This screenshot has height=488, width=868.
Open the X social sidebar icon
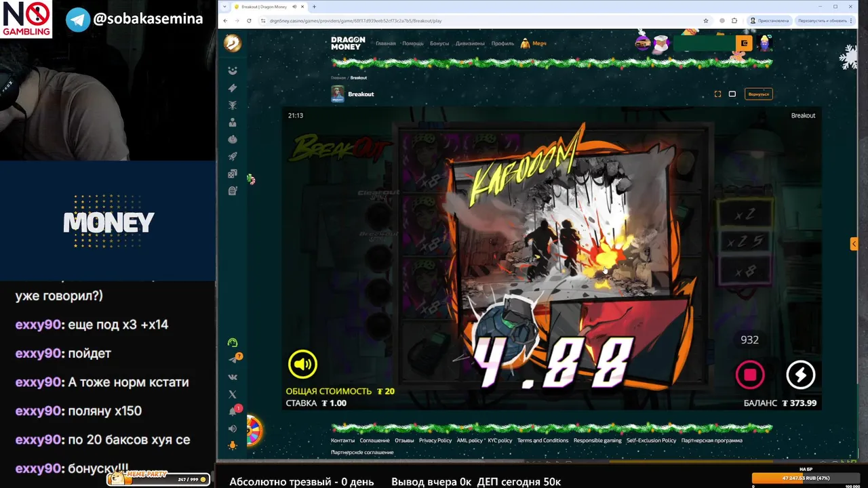tap(233, 394)
